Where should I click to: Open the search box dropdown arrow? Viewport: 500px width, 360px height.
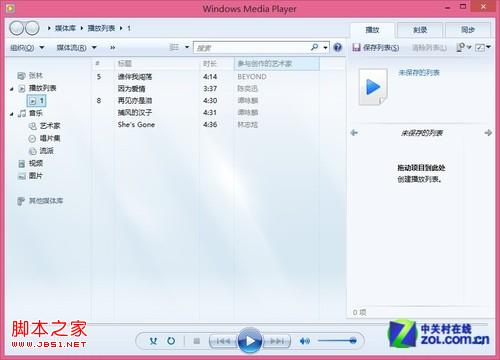[x=325, y=48]
